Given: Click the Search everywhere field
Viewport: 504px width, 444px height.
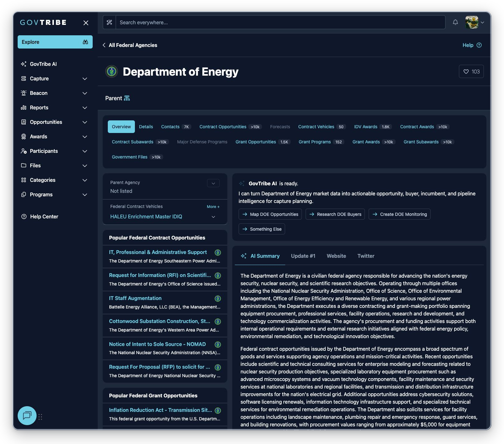Looking at the screenshot, I should (x=281, y=22).
